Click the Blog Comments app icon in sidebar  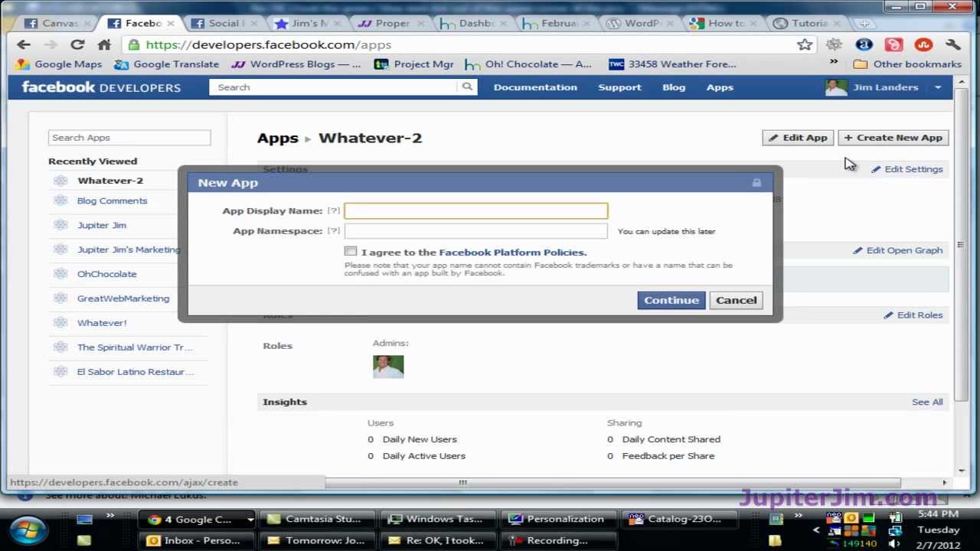(60, 201)
